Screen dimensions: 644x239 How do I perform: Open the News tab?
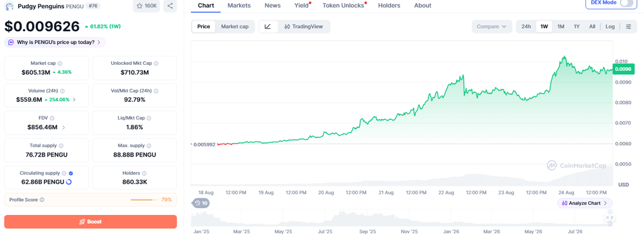(273, 6)
